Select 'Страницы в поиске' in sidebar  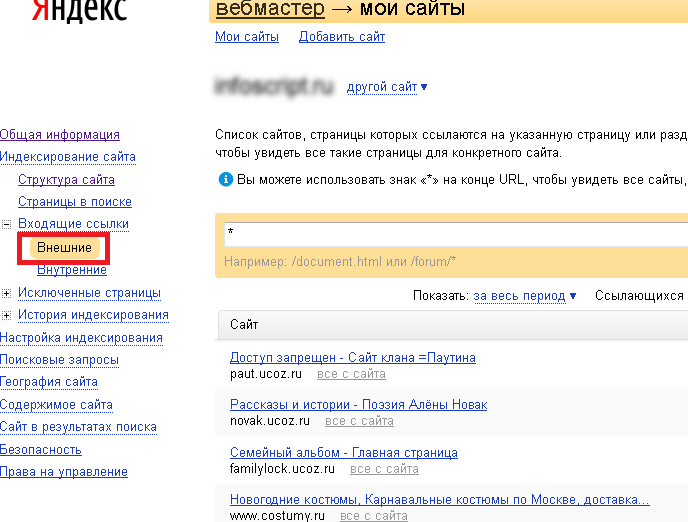(75, 202)
